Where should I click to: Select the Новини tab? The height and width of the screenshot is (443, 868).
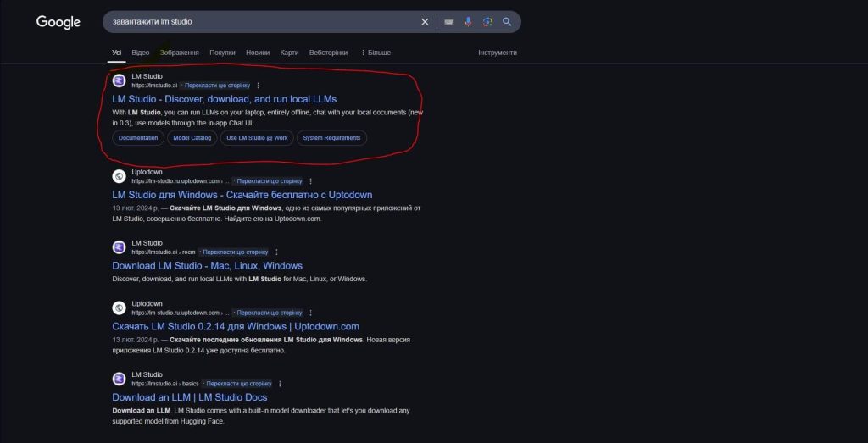pos(258,53)
